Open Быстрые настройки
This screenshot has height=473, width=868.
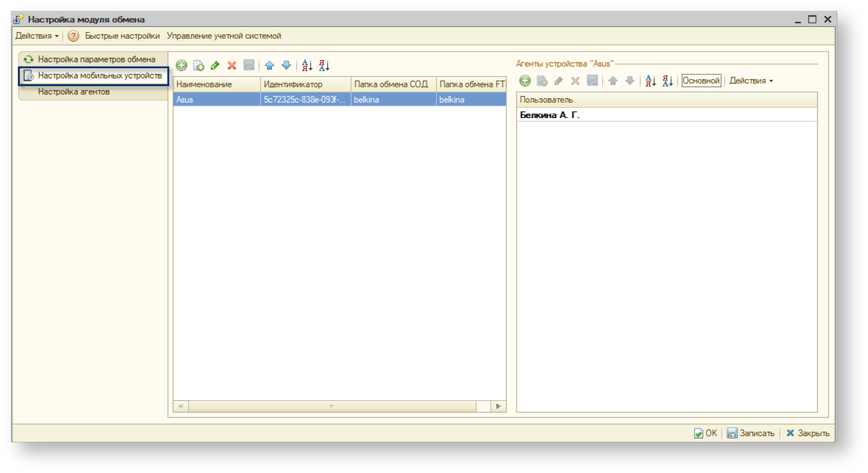(123, 36)
